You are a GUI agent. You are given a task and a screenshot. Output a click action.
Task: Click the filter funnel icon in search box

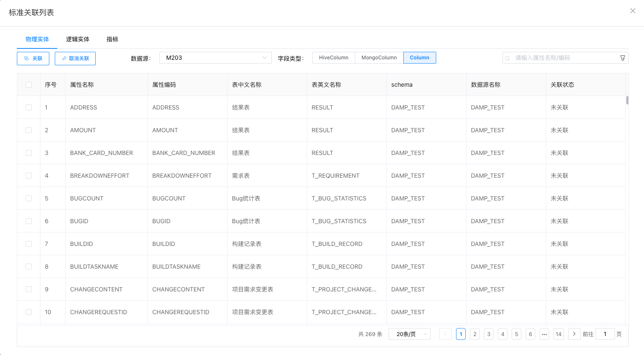point(623,58)
